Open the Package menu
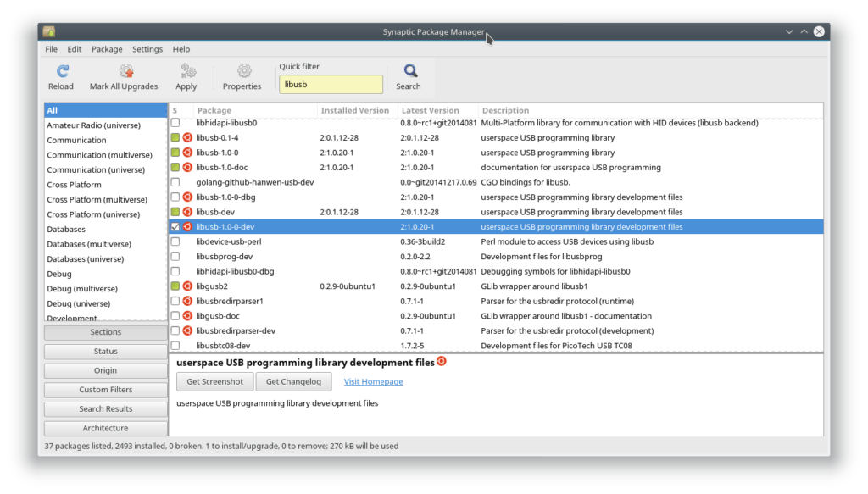 coord(107,49)
